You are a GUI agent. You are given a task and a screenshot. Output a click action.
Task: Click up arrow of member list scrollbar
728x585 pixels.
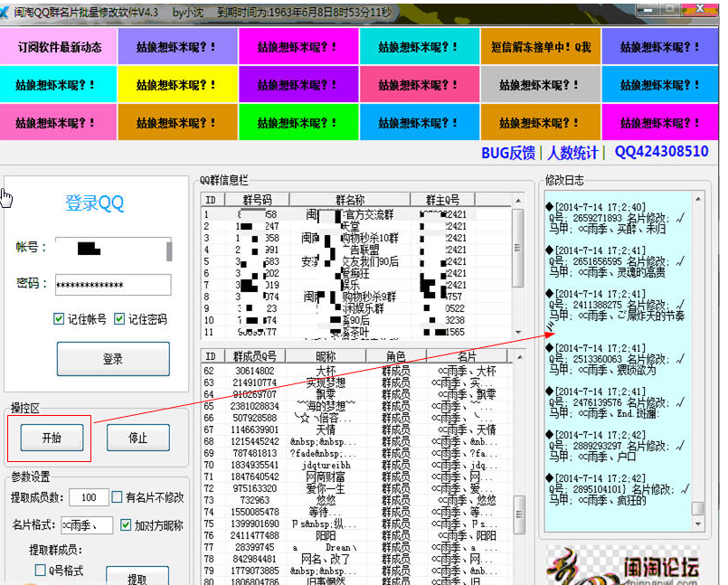coord(519,356)
